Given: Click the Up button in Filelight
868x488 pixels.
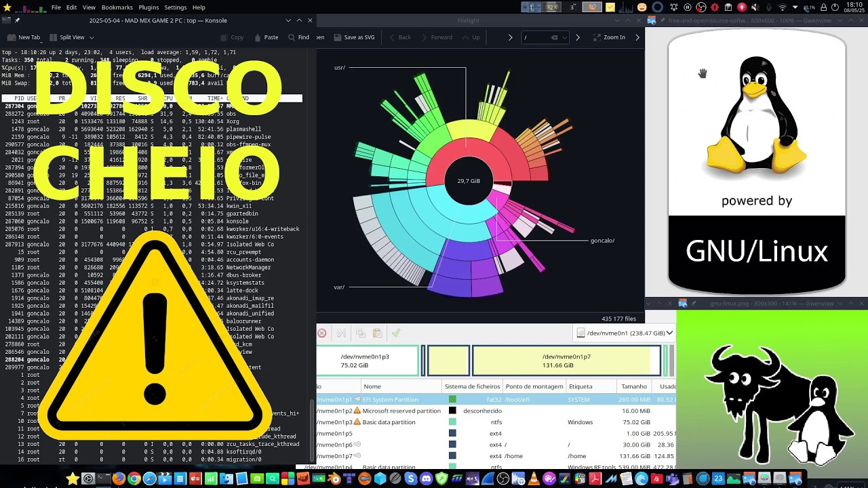Looking at the screenshot, I should click(471, 37).
